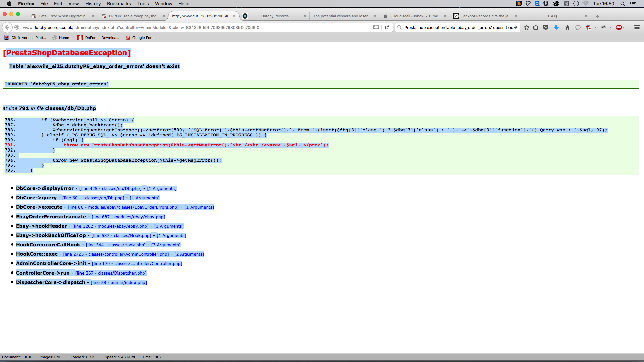The height and width of the screenshot is (362, 644).
Task: Open DaFont Download bookmark
Action: [x=98, y=38]
